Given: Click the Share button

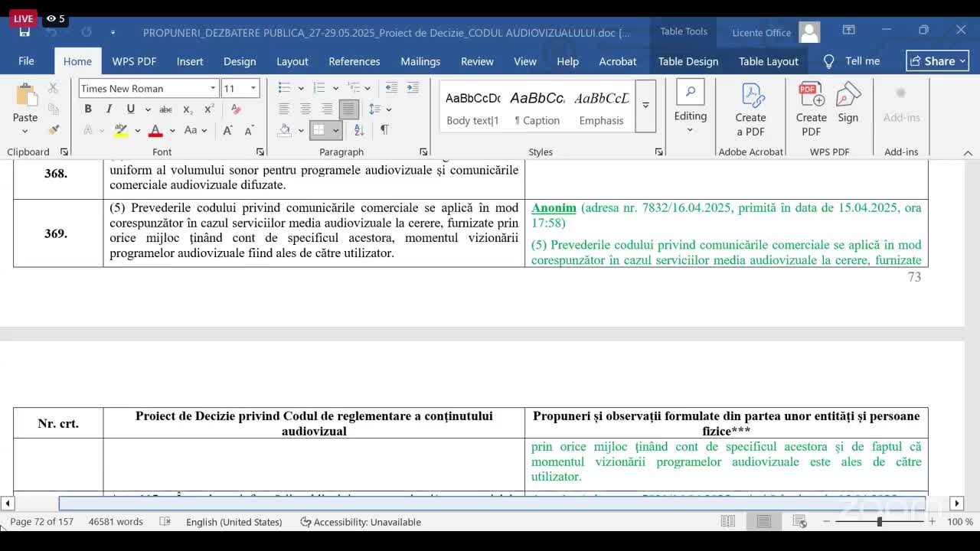Looking at the screenshot, I should pyautogui.click(x=937, y=61).
